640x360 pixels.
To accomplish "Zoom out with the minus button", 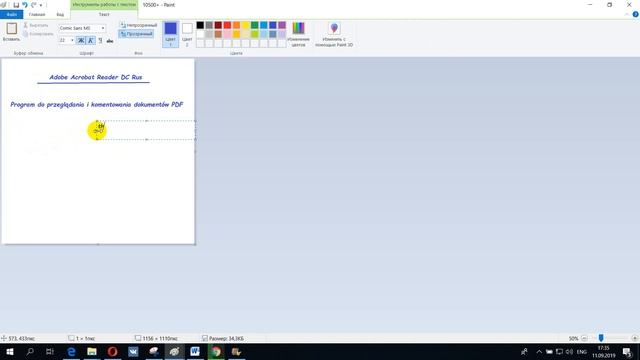I will pyautogui.click(x=584, y=338).
